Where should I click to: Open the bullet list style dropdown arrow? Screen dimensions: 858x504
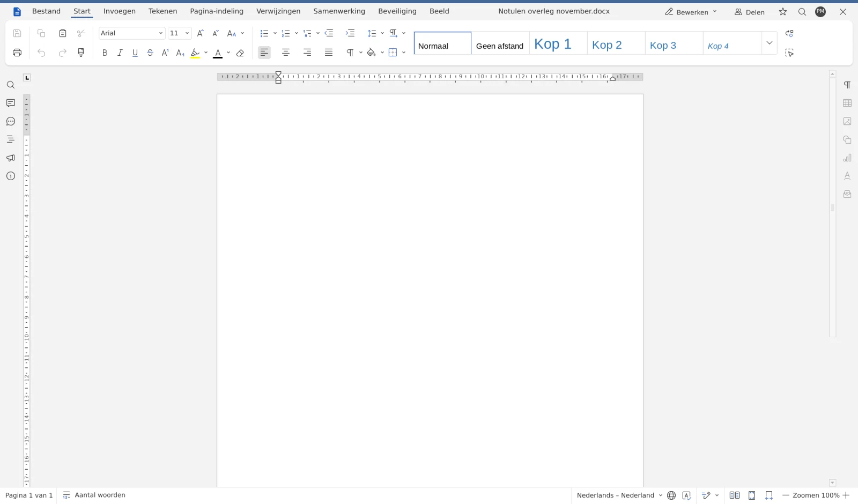tap(275, 33)
